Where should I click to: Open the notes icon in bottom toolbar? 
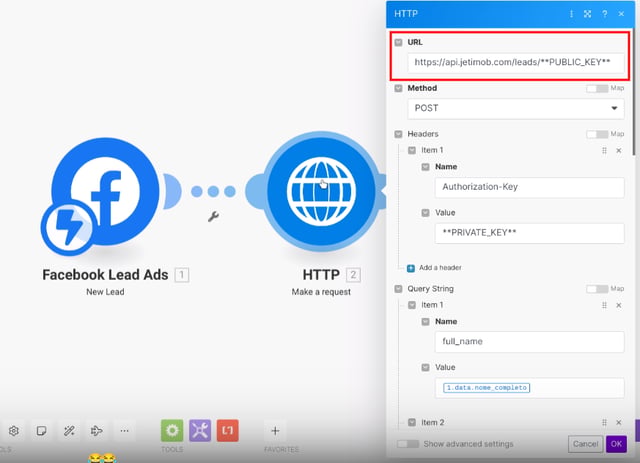click(41, 431)
